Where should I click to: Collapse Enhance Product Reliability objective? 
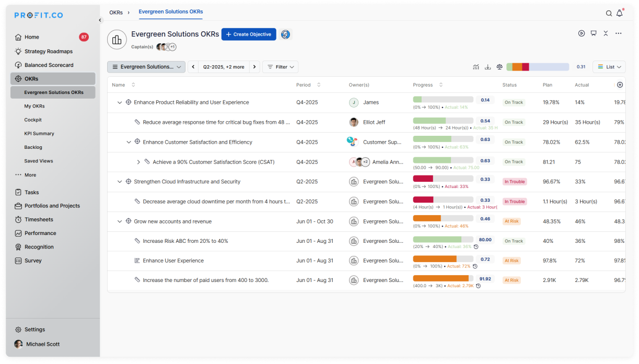point(120,102)
